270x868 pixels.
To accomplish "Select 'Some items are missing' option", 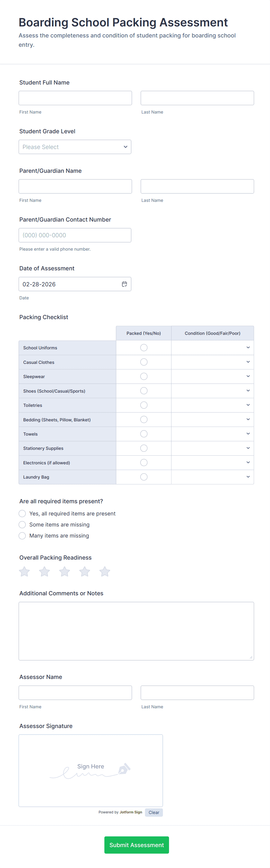I will pos(22,525).
